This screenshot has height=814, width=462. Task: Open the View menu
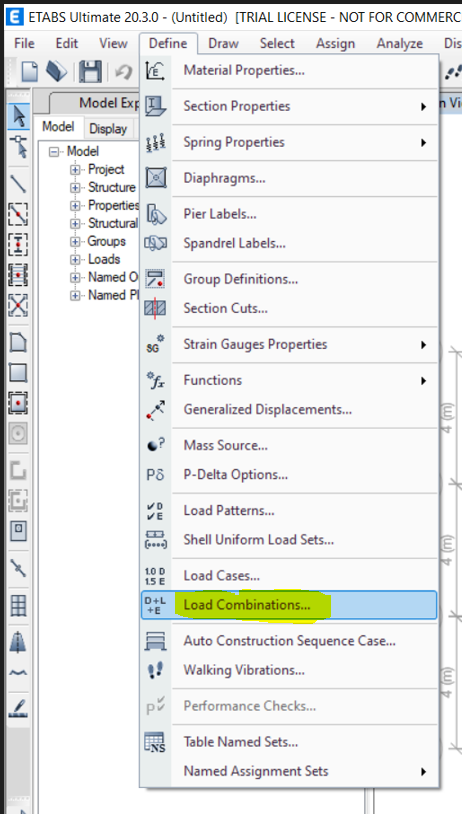pyautogui.click(x=113, y=43)
